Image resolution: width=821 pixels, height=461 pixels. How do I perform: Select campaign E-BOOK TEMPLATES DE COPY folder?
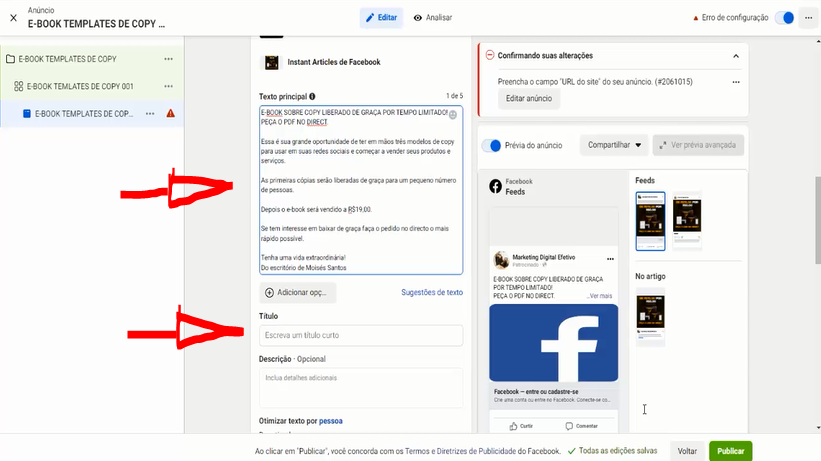[x=62, y=59]
